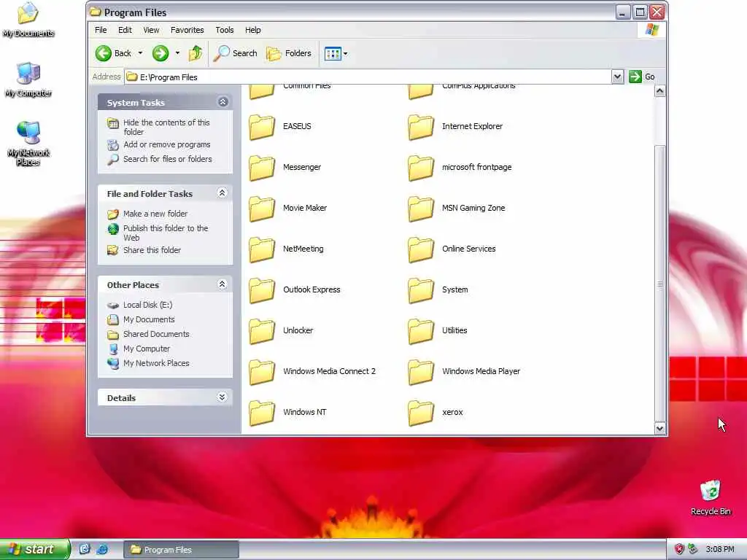
Task: Open the View menu
Action: click(151, 30)
